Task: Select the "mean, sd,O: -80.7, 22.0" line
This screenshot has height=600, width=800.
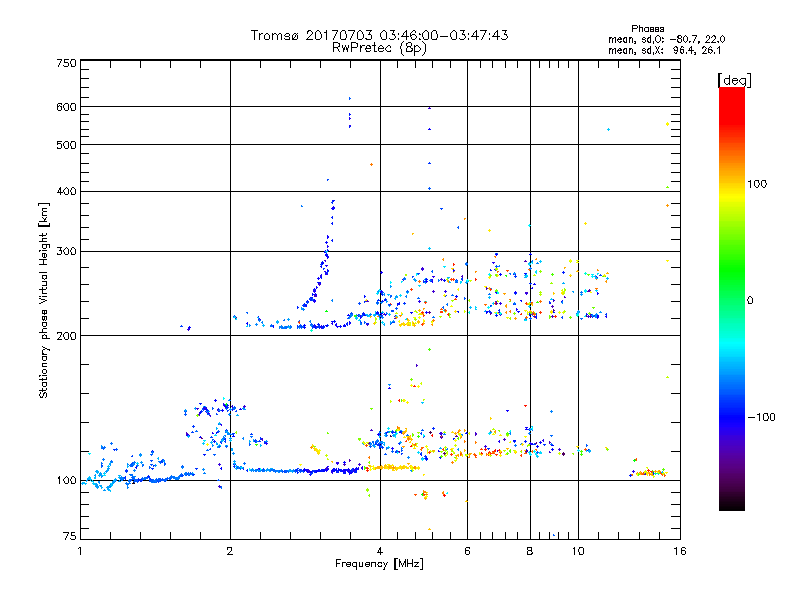Action: (666, 39)
